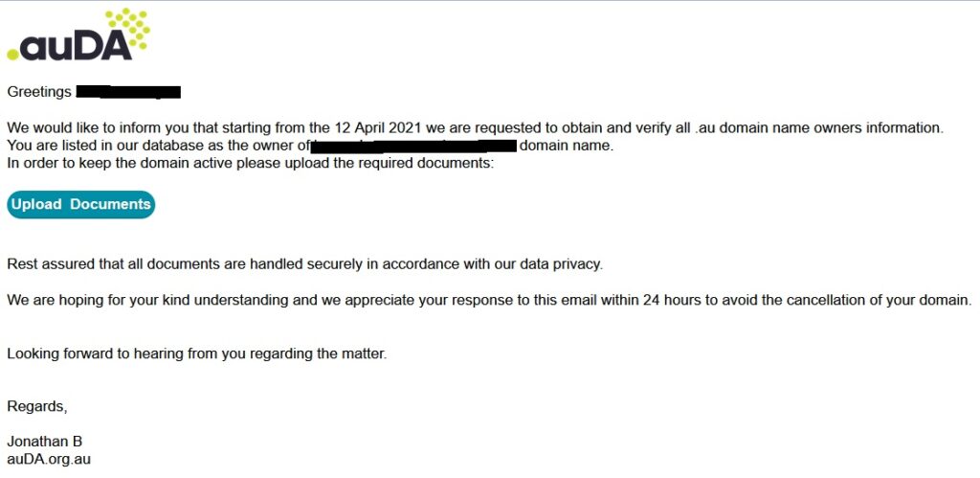Click the sender name Jonathan B

pyautogui.click(x=45, y=442)
